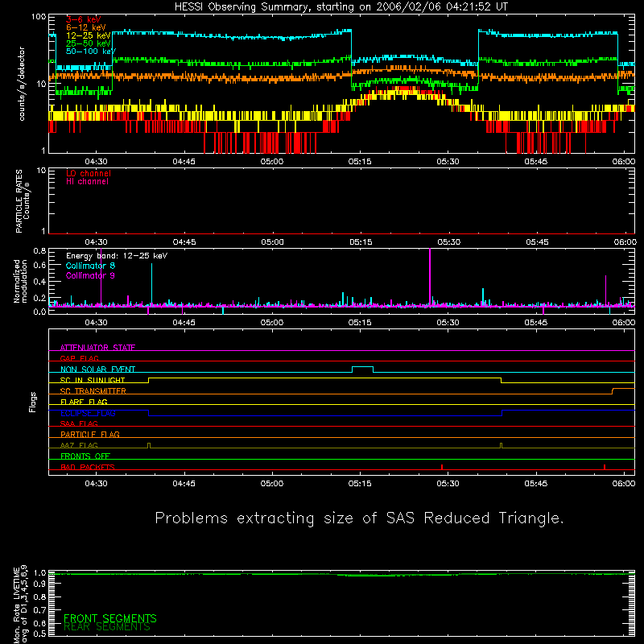The width and height of the screenshot is (644, 644).
Task: Click the ECLIPSE FLAG rising edge near 05:39
Action: pos(502,413)
